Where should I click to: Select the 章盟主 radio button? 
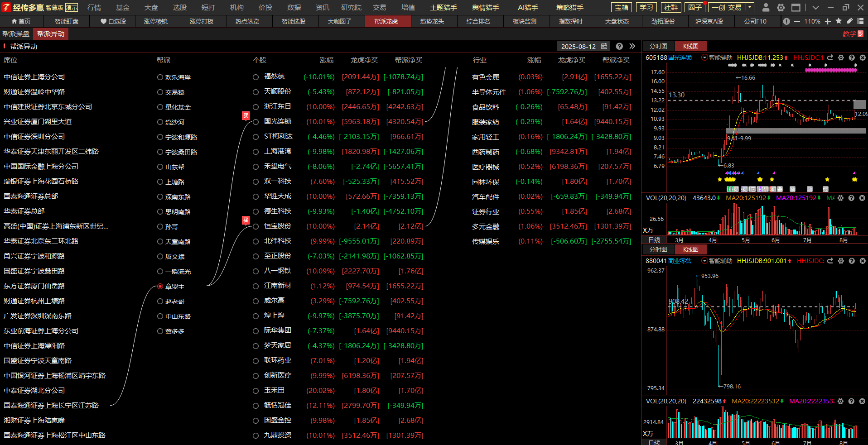(160, 287)
